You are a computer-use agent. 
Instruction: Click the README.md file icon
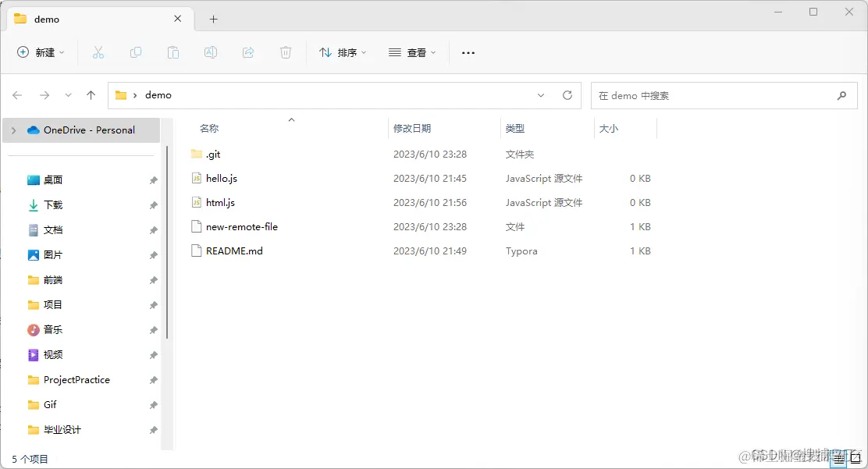(197, 250)
